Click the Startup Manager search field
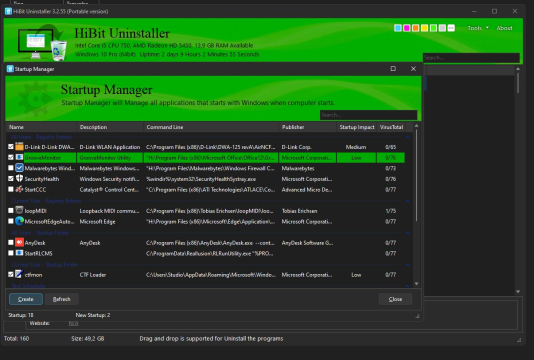The width and height of the screenshot is (534, 360). pyautogui.click(x=368, y=115)
